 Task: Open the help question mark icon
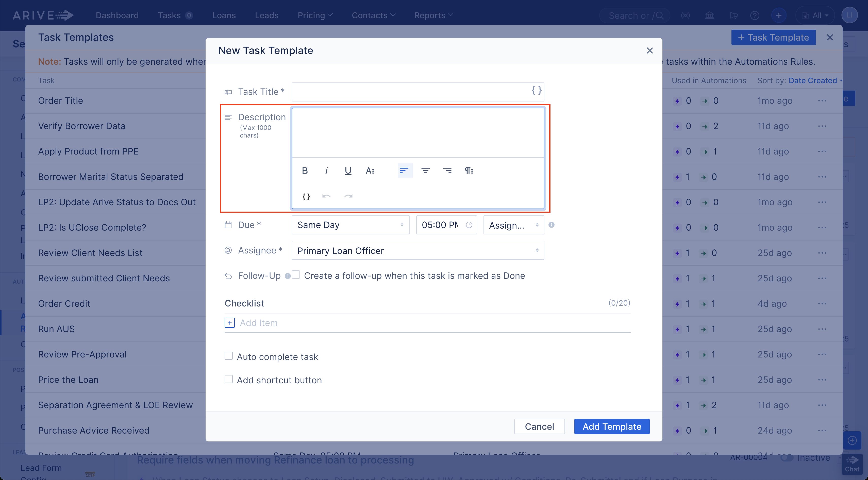(755, 15)
